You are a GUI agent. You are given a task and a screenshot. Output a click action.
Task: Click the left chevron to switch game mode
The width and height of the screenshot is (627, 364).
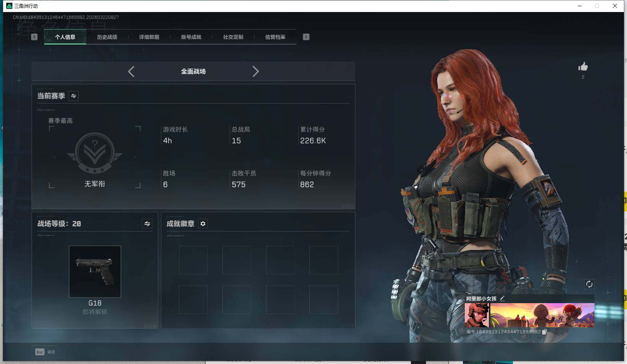click(x=131, y=71)
